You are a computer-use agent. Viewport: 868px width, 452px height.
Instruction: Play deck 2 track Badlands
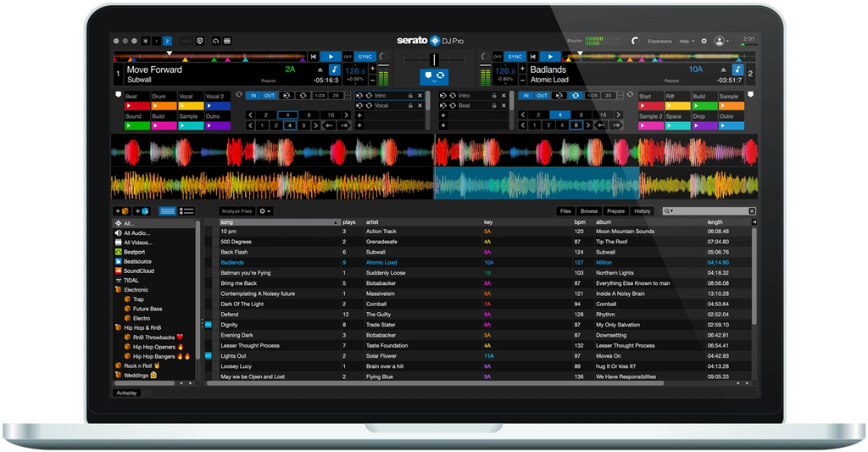550,57
